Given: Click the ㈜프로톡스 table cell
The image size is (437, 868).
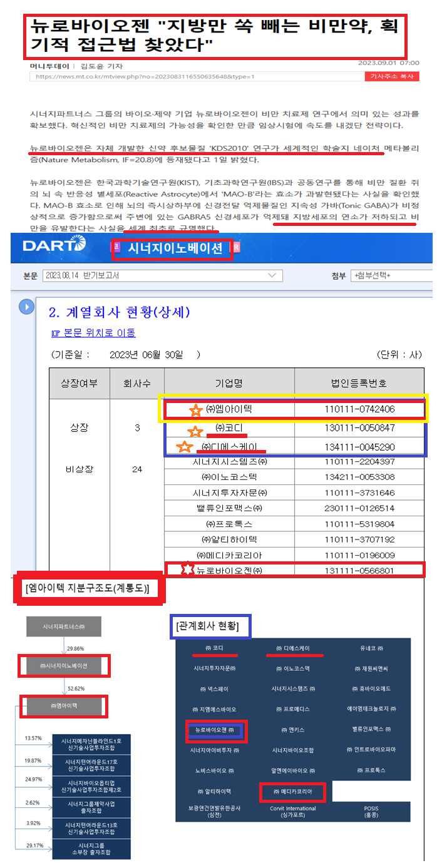Looking at the screenshot, I should point(229,524).
